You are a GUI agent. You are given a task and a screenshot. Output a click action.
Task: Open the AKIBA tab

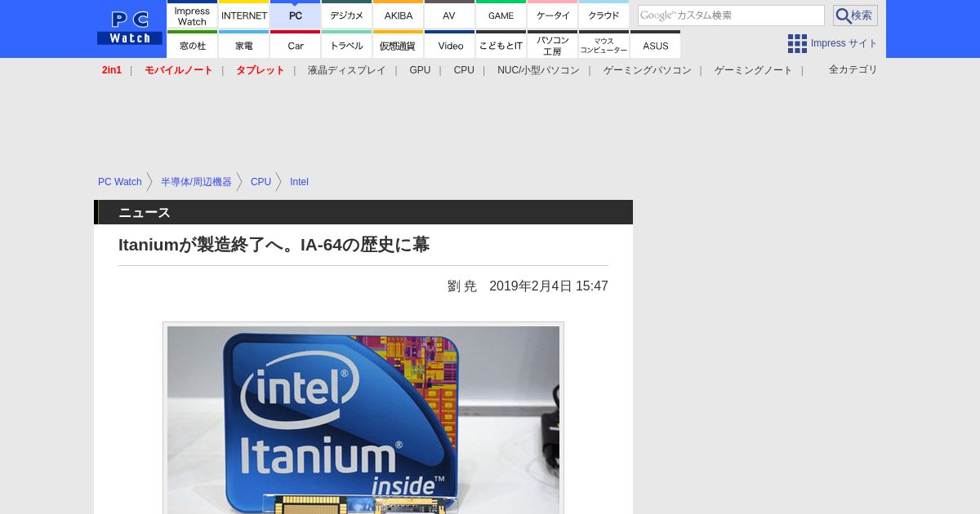coord(398,15)
